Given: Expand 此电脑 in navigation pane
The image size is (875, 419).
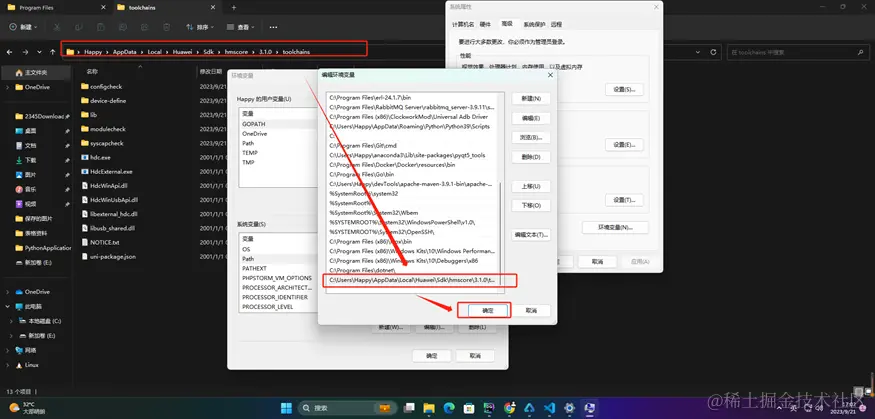Looking at the screenshot, I should (x=7, y=306).
